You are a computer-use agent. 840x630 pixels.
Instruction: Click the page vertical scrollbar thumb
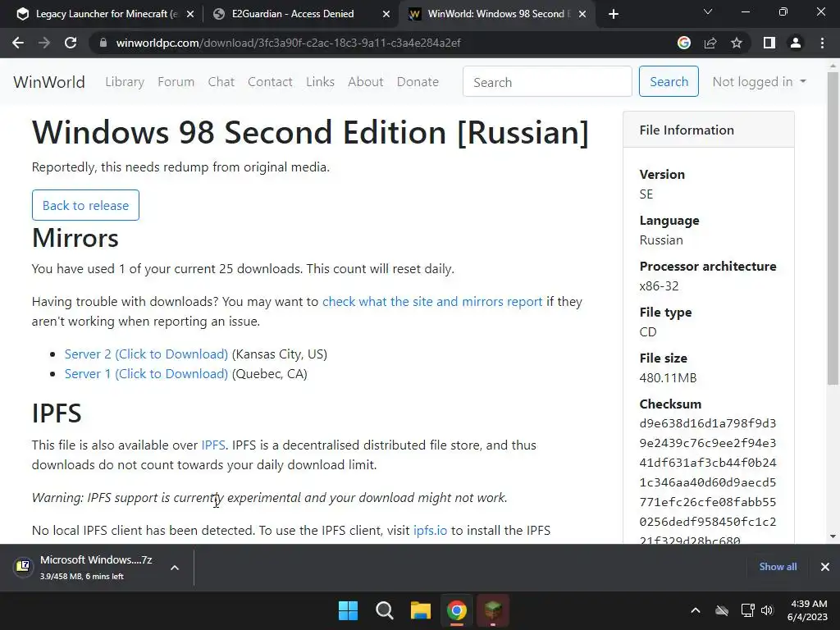[x=833, y=228]
